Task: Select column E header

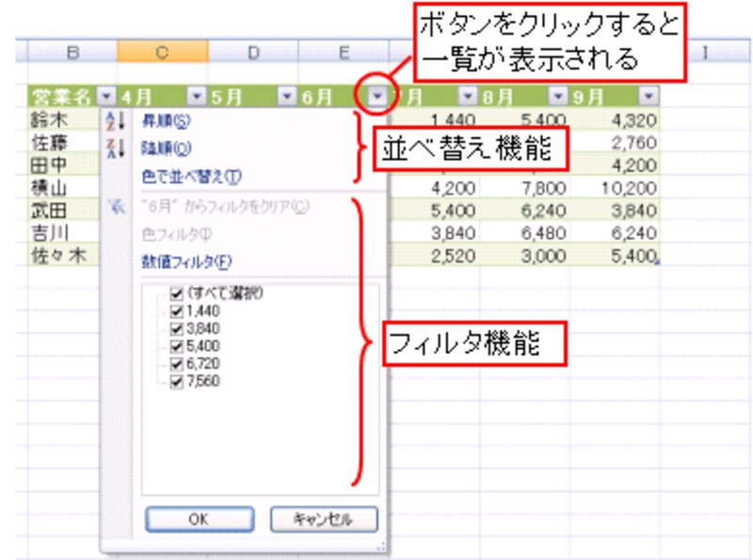Action: tap(344, 52)
